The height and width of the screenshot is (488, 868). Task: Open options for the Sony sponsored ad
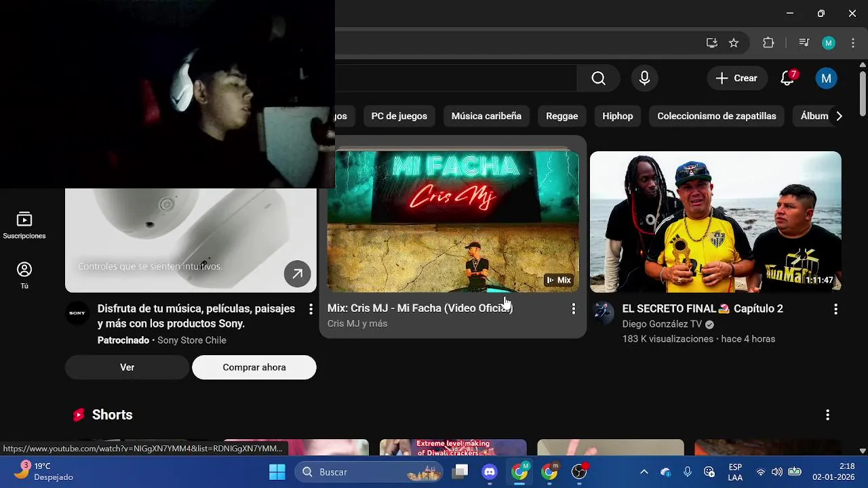(311, 309)
